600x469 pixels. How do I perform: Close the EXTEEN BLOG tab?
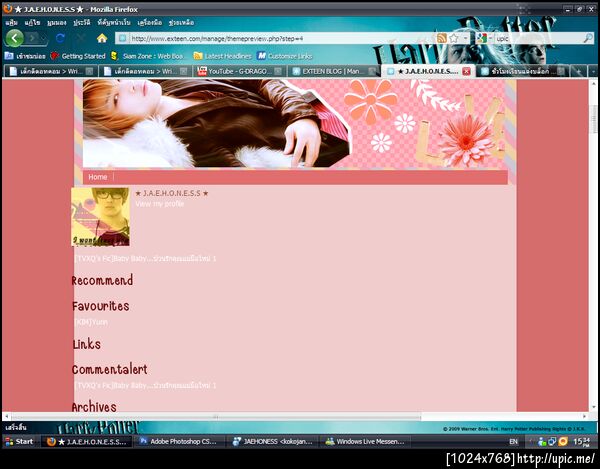point(372,71)
